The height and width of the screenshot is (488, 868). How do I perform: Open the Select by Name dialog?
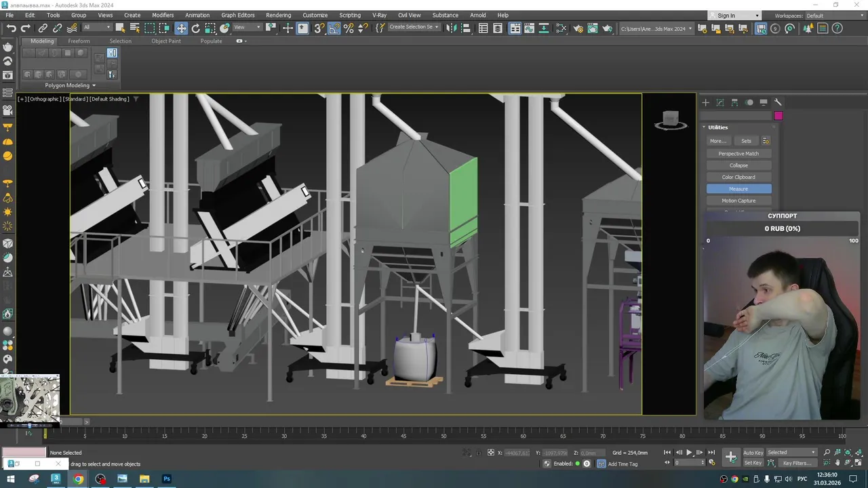click(134, 28)
